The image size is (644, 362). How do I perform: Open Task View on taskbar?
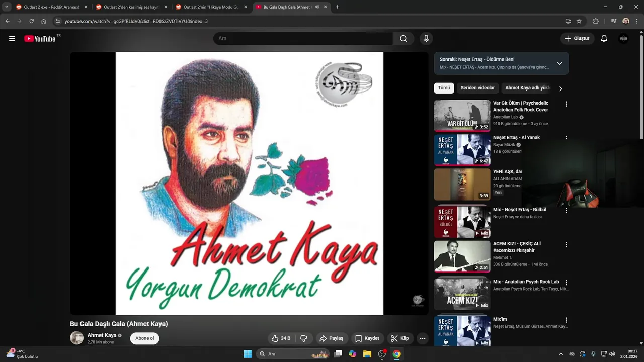point(338,354)
